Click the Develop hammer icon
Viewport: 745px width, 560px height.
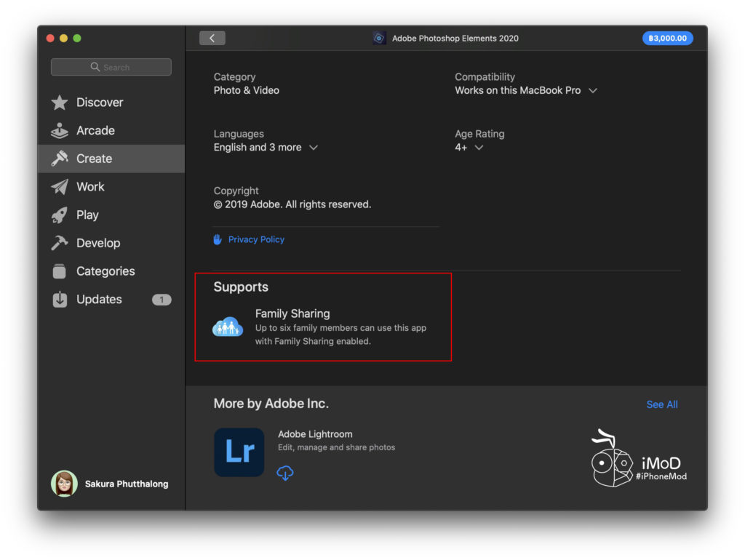pyautogui.click(x=60, y=243)
